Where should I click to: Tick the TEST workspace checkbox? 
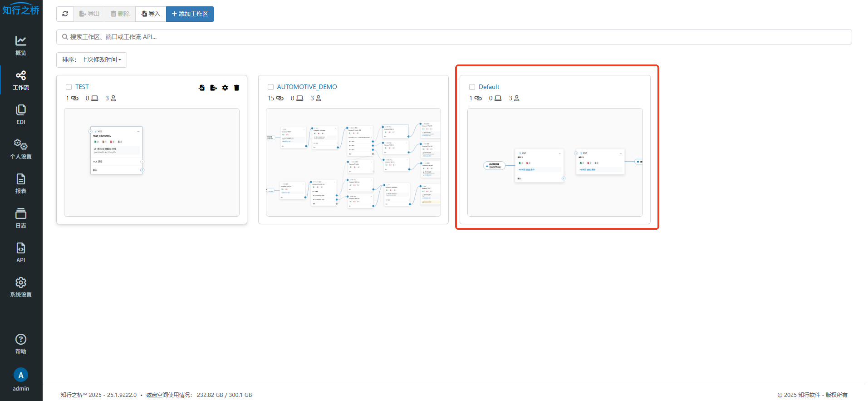[69, 87]
